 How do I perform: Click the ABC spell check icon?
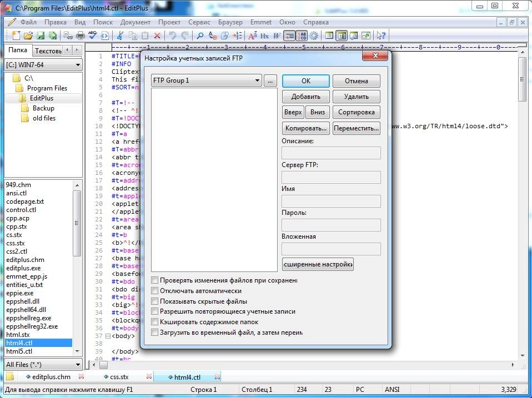(x=93, y=36)
